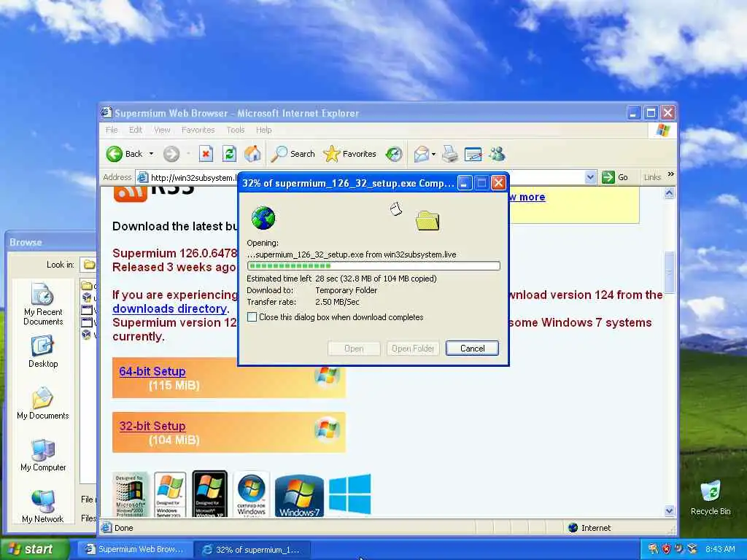Click the Mail envelope icon
Viewport: 747px width, 560px height.
[421, 154]
